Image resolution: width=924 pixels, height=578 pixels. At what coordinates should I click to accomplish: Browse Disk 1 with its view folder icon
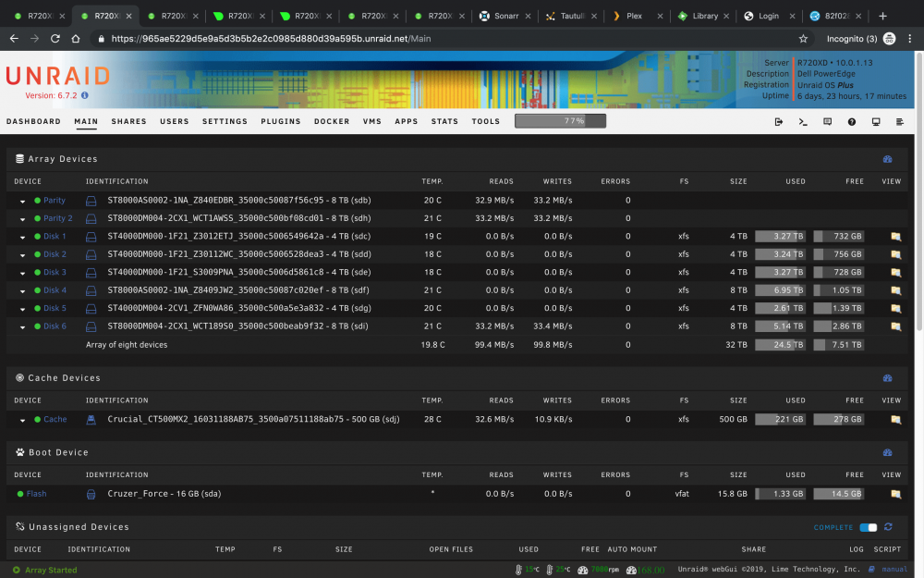[x=895, y=237]
